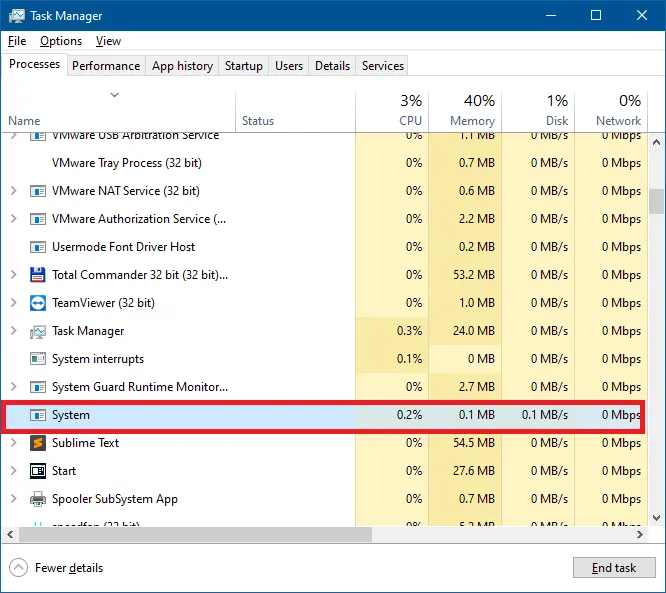Sort processes by Disk column
This screenshot has height=593, width=666.
pyautogui.click(x=538, y=111)
